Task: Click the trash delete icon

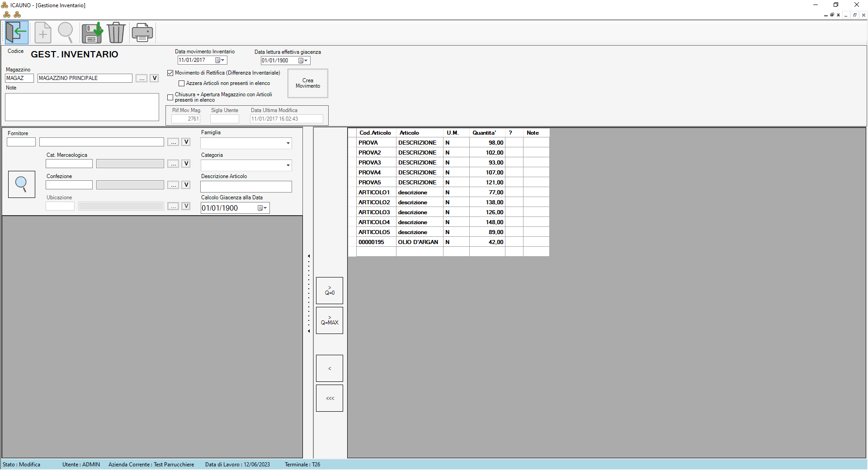Action: pyautogui.click(x=116, y=33)
